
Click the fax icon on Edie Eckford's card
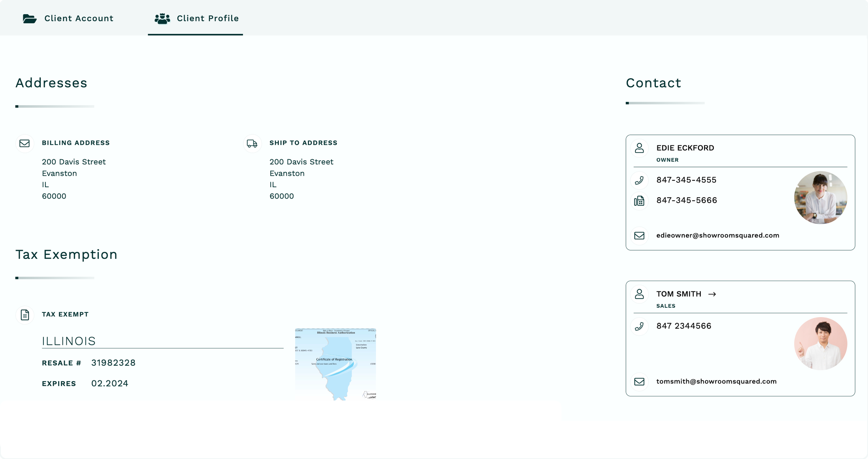click(x=640, y=201)
